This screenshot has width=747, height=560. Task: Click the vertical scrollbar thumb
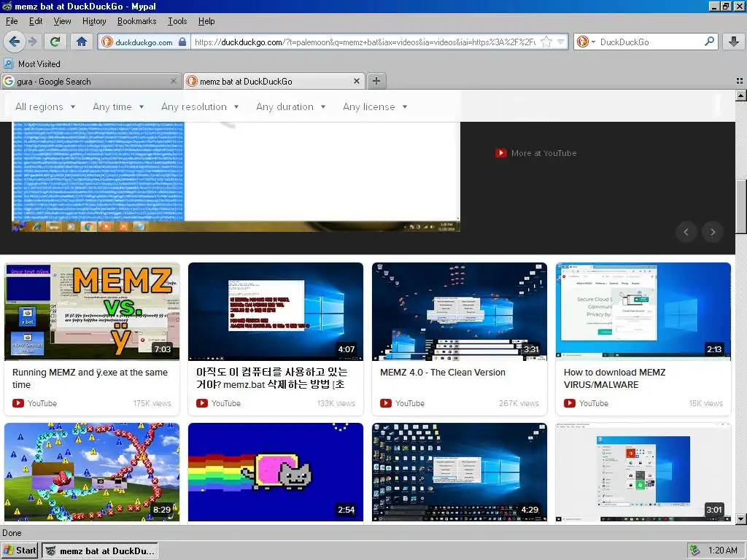point(741,206)
